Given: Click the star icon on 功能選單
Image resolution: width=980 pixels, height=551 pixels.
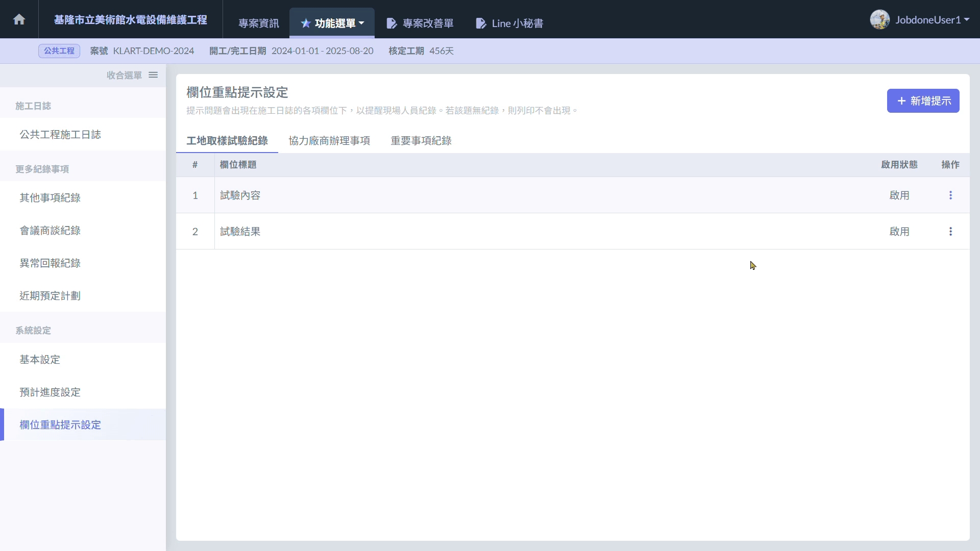Looking at the screenshot, I should [305, 23].
